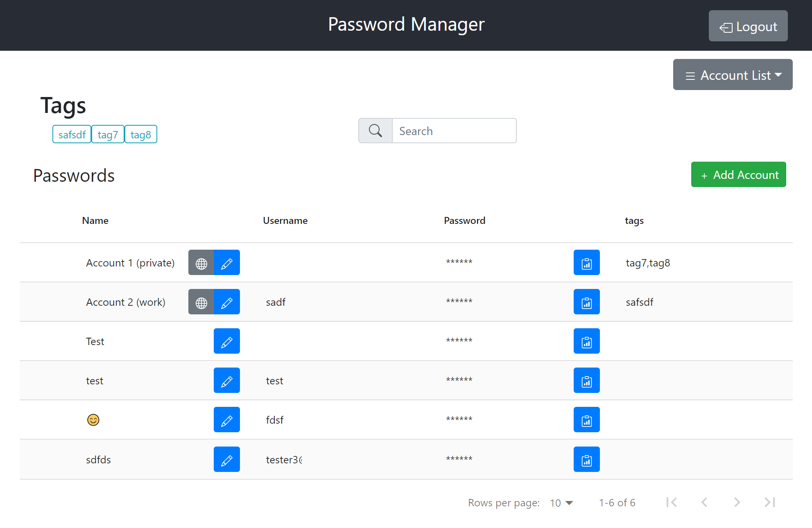The height and width of the screenshot is (528, 812).
Task: Open website globe for Account 2 (work)
Action: [x=201, y=302]
